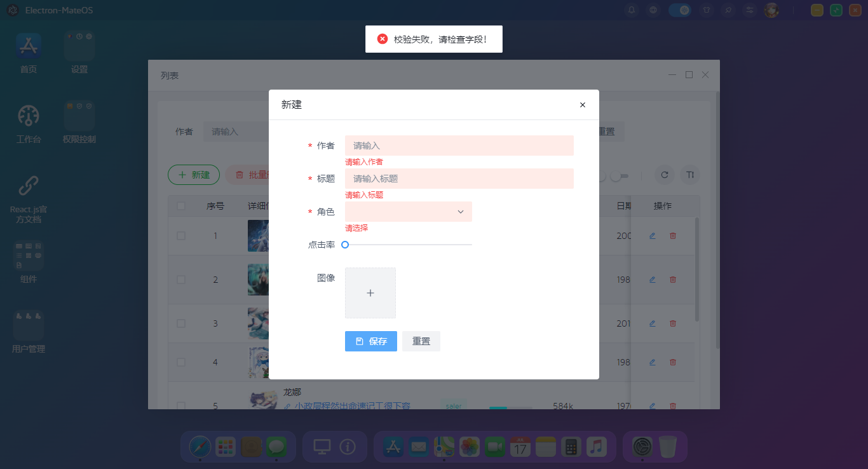Open the 设置 folder group on desktop

(79, 46)
